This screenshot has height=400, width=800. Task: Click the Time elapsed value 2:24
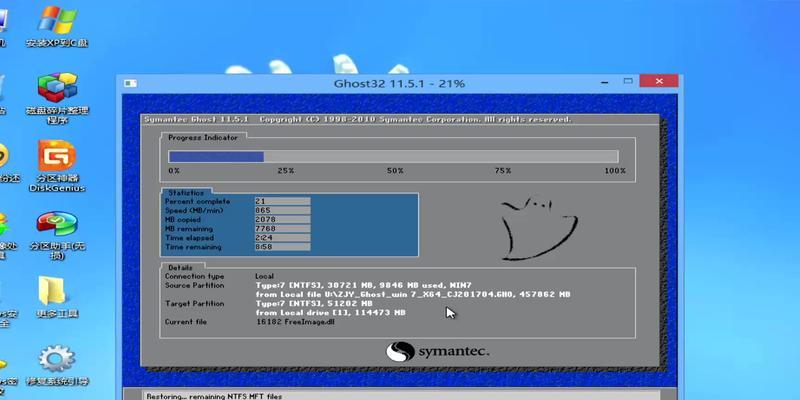282,238
